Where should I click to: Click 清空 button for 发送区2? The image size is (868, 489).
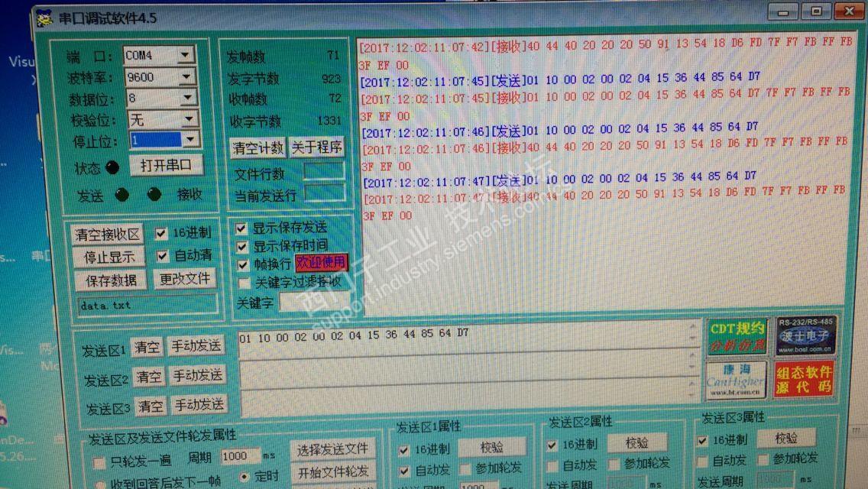(149, 377)
